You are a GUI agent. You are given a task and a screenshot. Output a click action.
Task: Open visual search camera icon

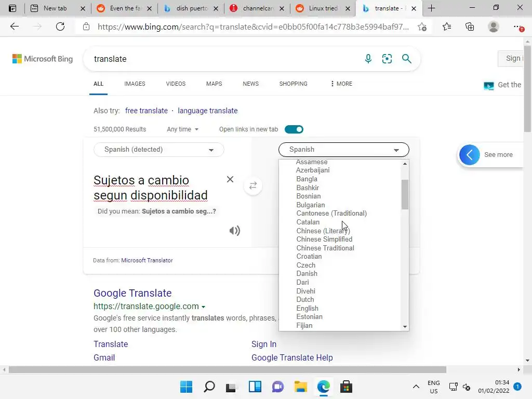(387, 59)
